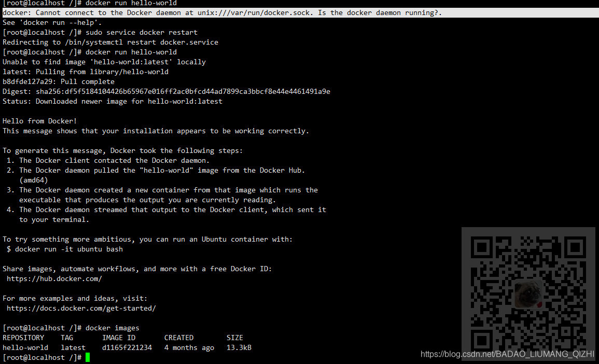The image size is (599, 364).
Task: Click the highlighted 'Cannot connect to the Docker daemon' error line
Action: coord(300,12)
